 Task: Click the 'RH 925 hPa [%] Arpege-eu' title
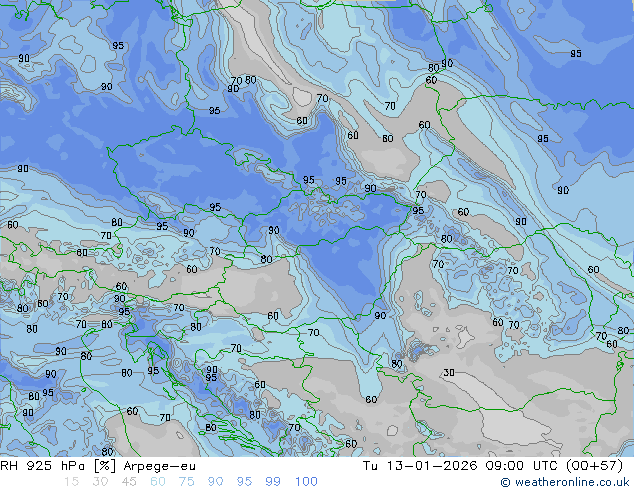(x=98, y=466)
